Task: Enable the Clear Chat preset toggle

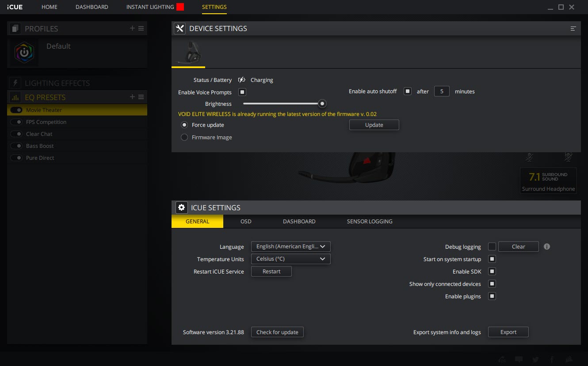Action: click(x=16, y=134)
